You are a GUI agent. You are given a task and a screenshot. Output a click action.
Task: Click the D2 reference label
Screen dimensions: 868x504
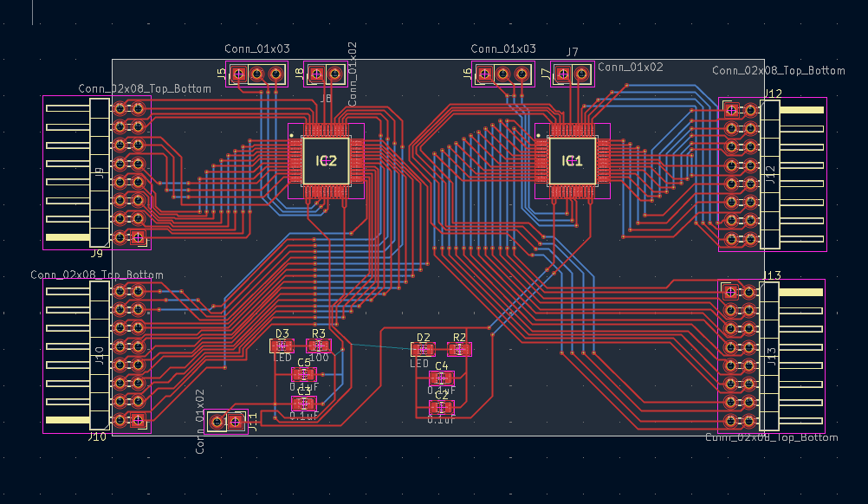pos(424,338)
